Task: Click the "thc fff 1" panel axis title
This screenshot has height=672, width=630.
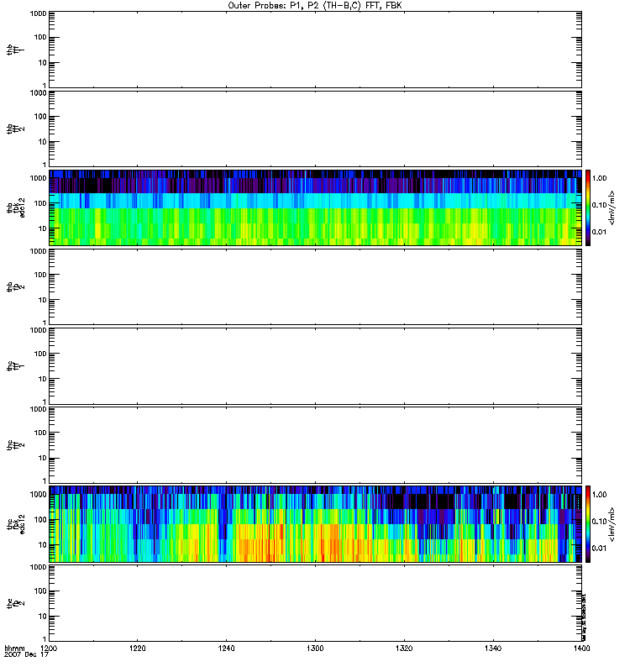Action: point(15,366)
